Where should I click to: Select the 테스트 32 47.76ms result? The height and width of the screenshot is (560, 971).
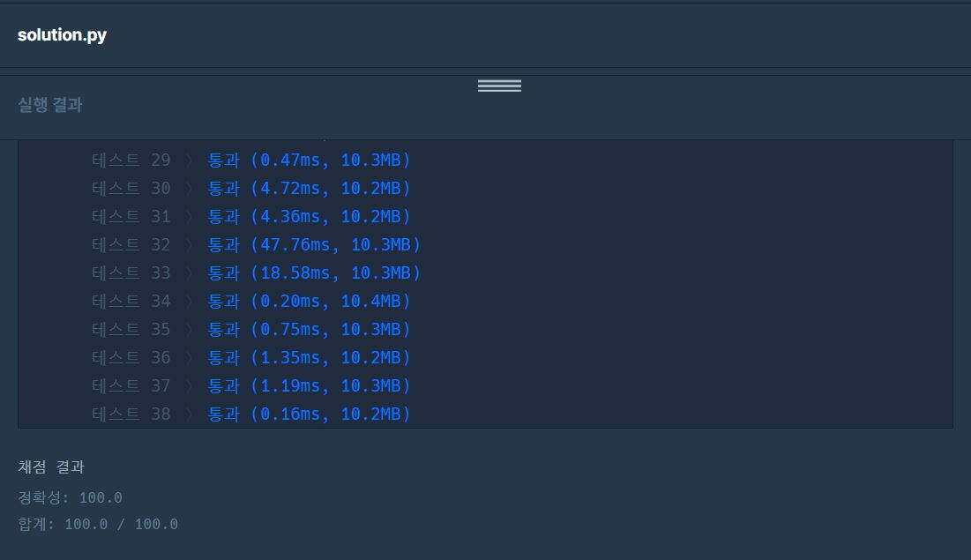coord(295,244)
